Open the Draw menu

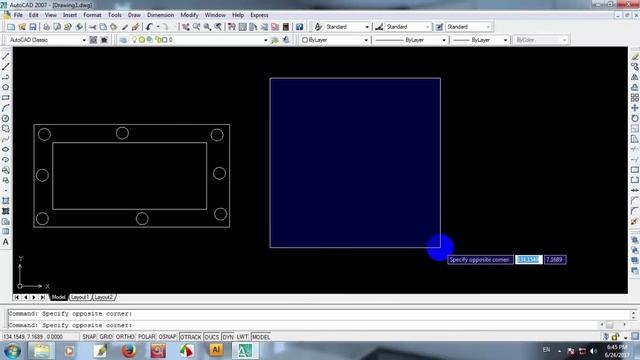coord(134,15)
